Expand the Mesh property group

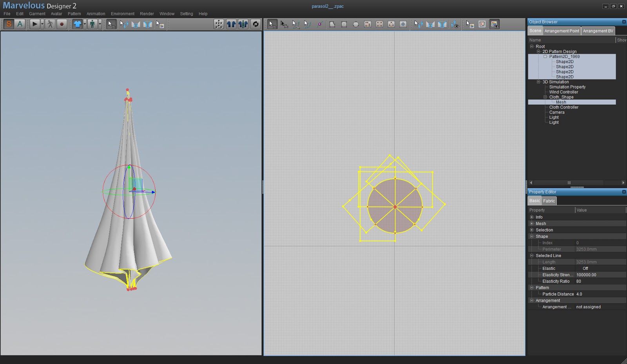(x=532, y=223)
